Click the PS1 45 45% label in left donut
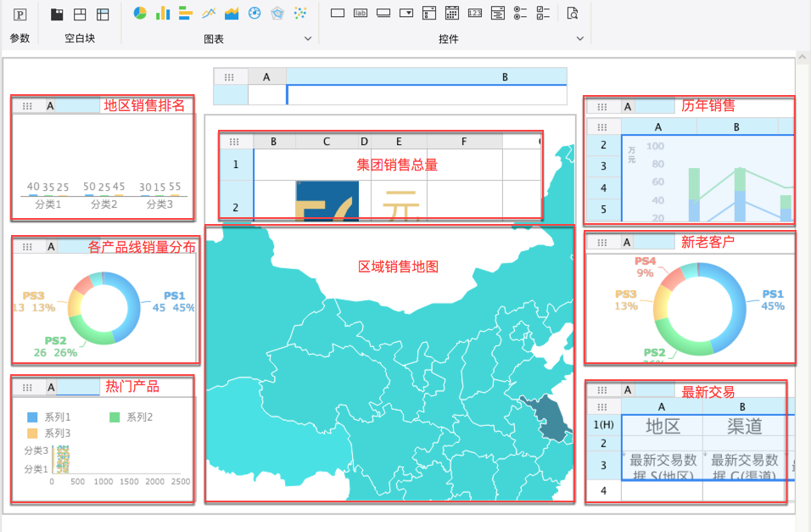This screenshot has height=532, width=811. click(x=173, y=302)
